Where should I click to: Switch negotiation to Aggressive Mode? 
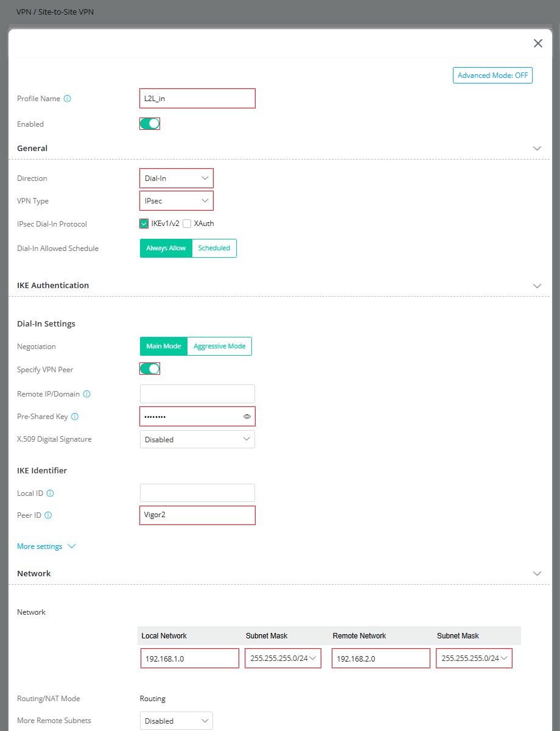pyautogui.click(x=220, y=346)
